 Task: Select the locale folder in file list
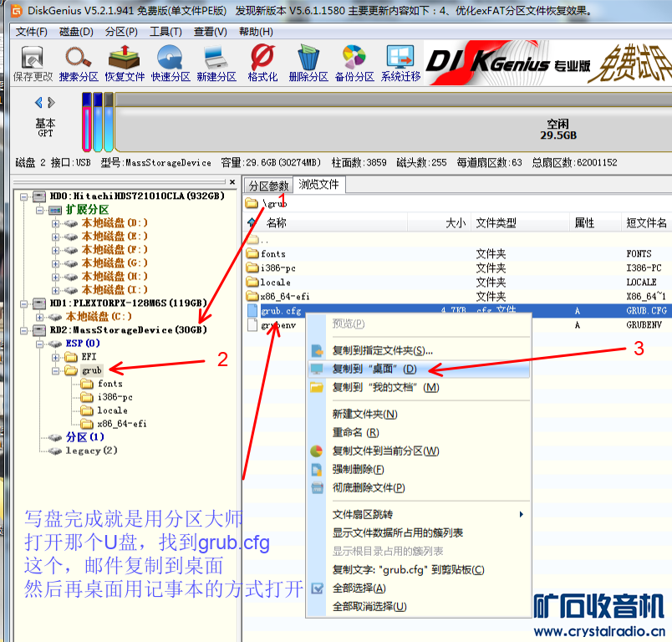tap(275, 282)
